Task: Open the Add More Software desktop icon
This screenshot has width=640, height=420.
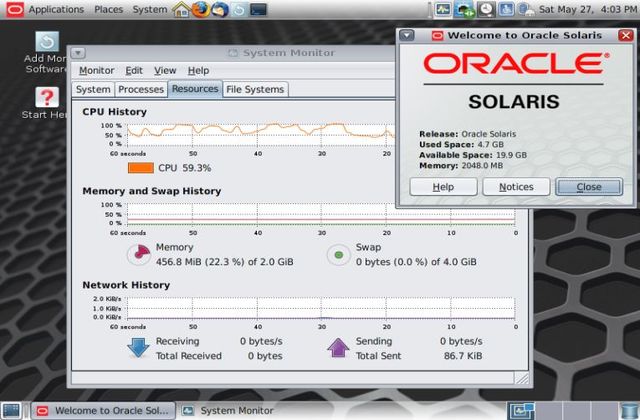Action: point(46,53)
